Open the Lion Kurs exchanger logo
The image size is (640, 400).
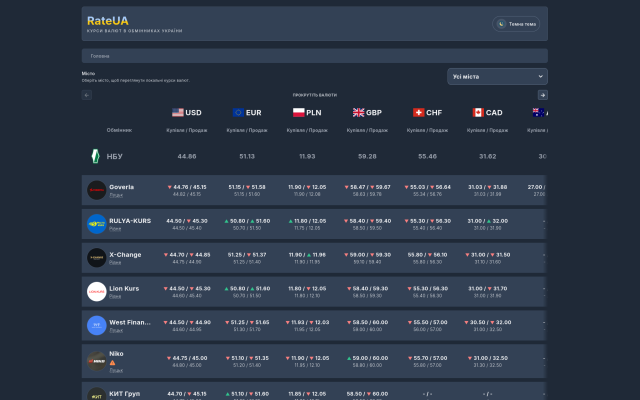point(97,292)
